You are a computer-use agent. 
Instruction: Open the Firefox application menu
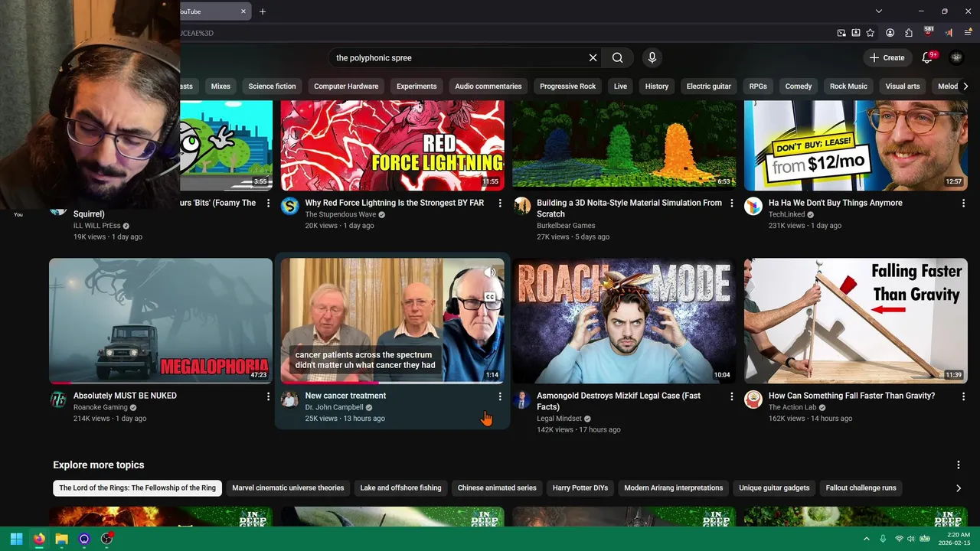[969, 33]
